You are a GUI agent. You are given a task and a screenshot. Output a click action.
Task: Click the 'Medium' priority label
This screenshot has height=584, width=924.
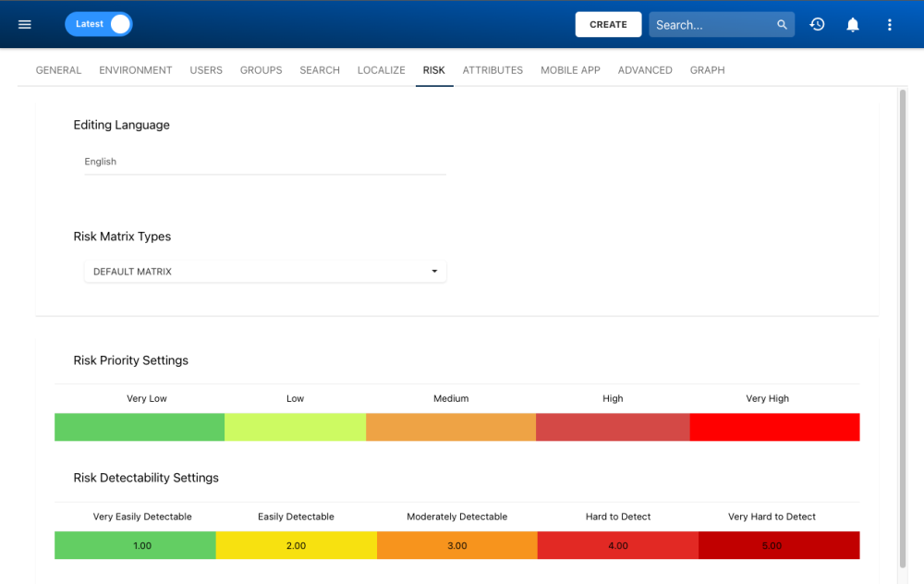(x=451, y=398)
